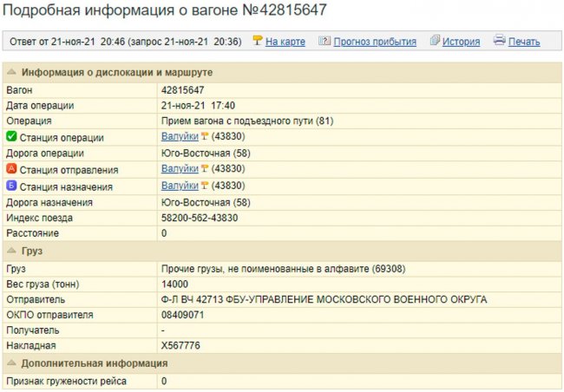Collapse the Груз section
This screenshot has width=564, height=392.
tap(11, 251)
